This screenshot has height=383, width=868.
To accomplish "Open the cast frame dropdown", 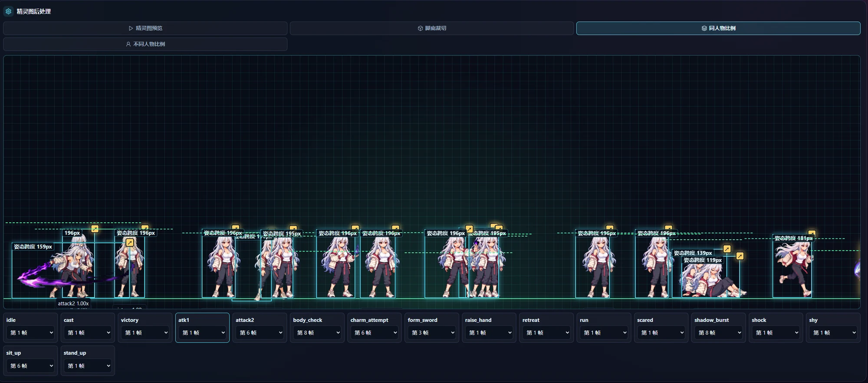I will tap(88, 333).
